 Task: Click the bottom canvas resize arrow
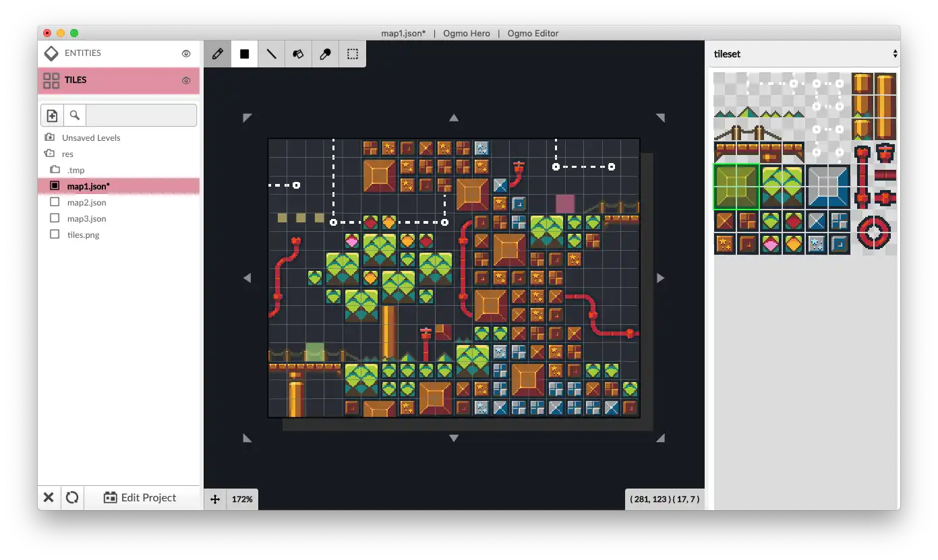click(x=454, y=438)
